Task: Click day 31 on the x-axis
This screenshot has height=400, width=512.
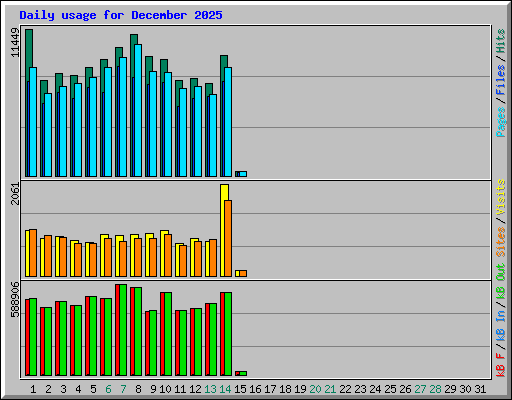Action: coord(480,389)
